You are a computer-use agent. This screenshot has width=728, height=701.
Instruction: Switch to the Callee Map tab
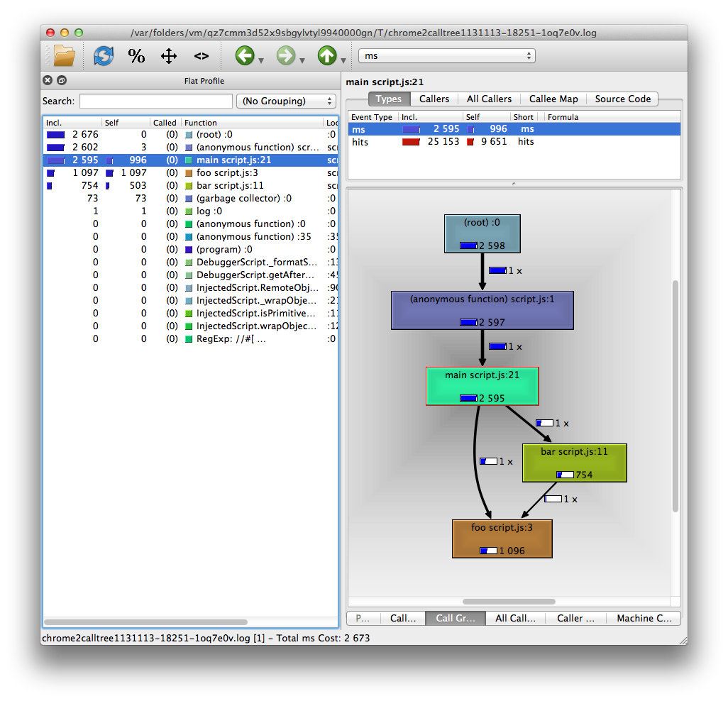pos(553,99)
